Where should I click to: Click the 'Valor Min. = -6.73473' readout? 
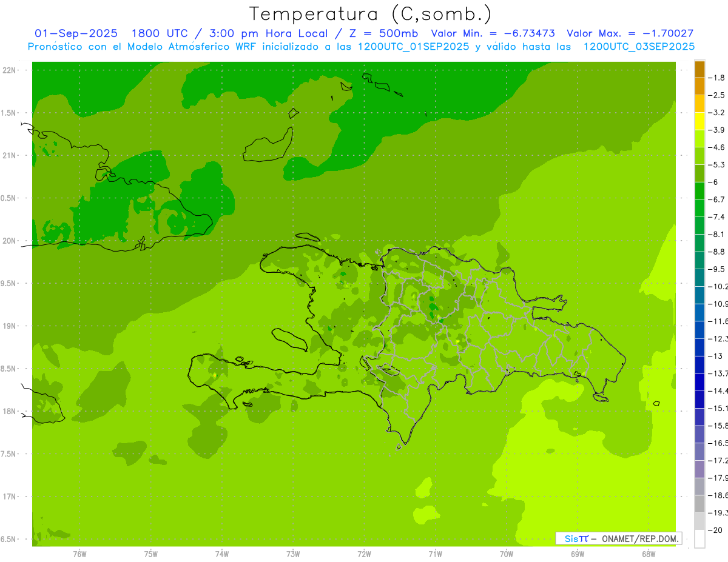[493, 33]
